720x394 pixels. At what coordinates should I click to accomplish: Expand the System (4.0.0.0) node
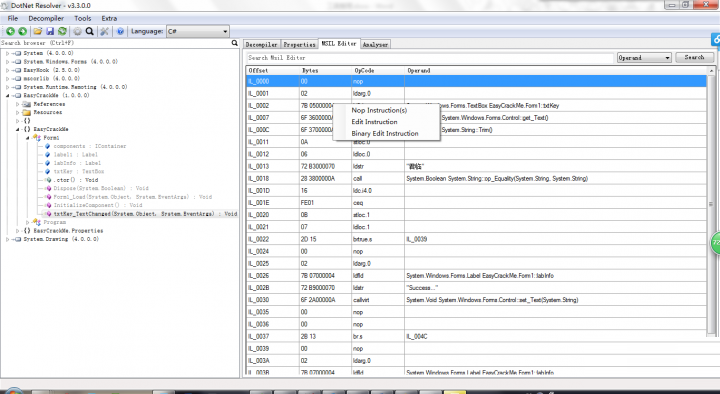coord(8,53)
